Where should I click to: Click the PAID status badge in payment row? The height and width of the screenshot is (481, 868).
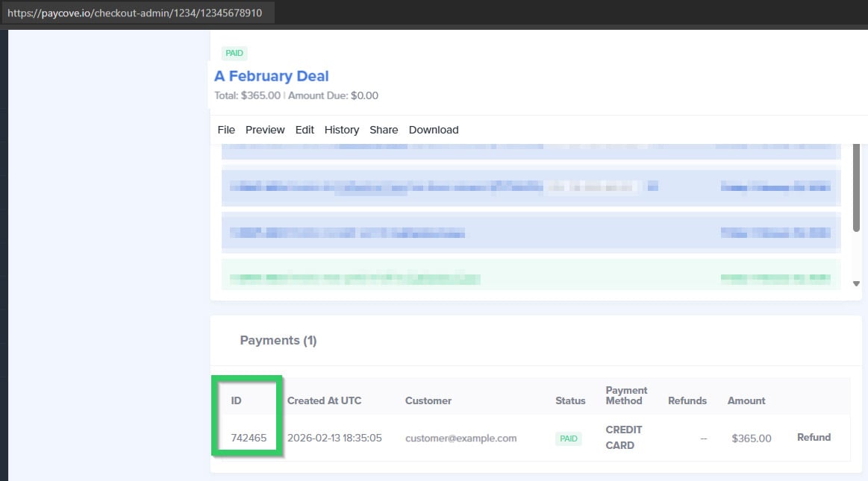(x=569, y=438)
